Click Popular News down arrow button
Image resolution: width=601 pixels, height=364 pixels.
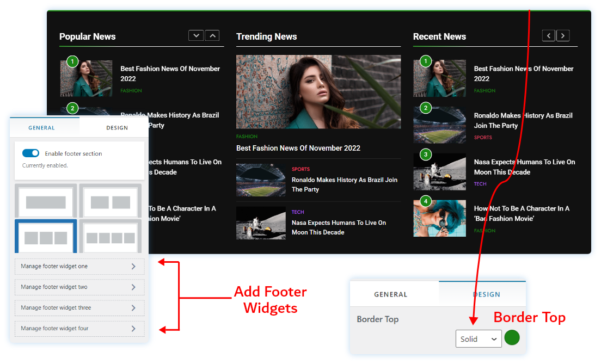(196, 36)
